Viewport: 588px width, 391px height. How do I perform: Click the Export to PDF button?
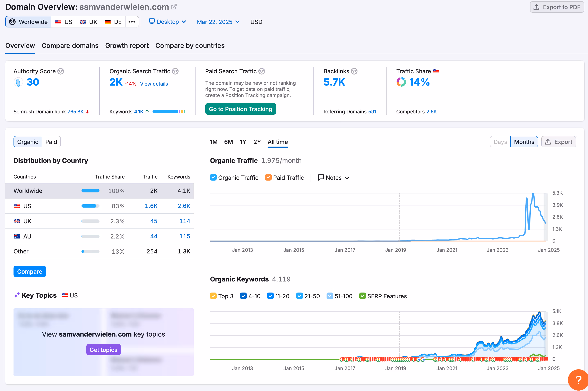(x=557, y=7)
